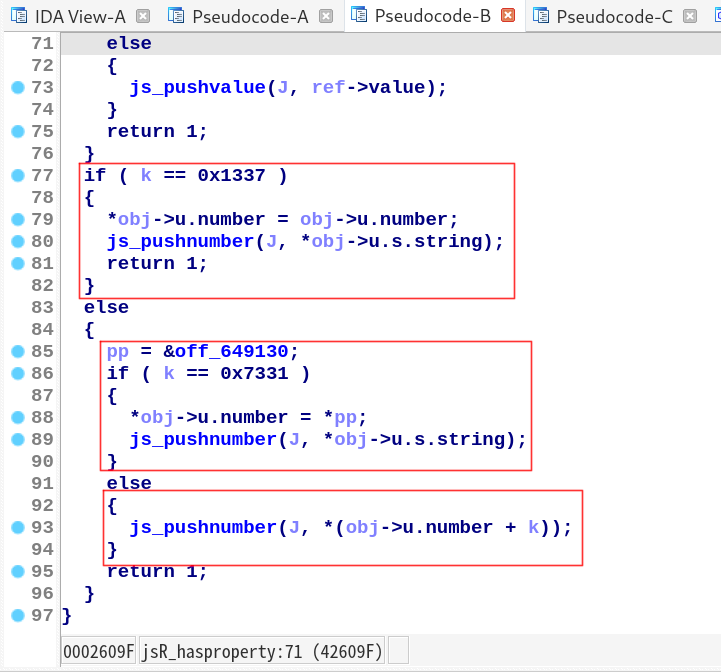Click the jsR_hasproperty:71 status bar field
The height and width of the screenshot is (672, 721).
(262, 652)
